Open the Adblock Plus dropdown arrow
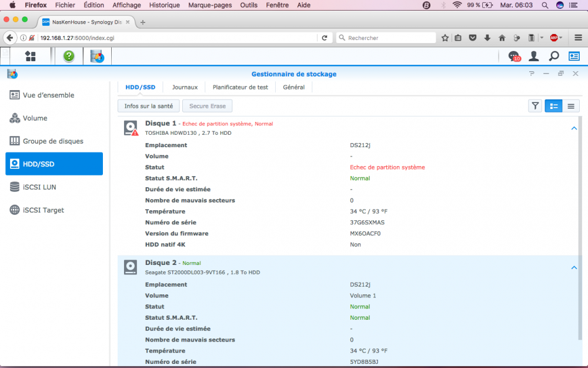 (560, 38)
